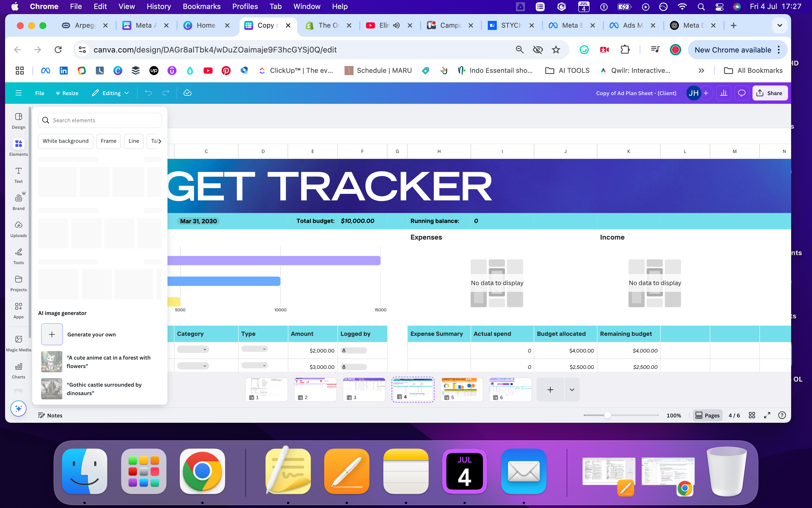Image resolution: width=812 pixels, height=508 pixels.
Task: Expand the Editing mode dropdown
Action: [111, 93]
